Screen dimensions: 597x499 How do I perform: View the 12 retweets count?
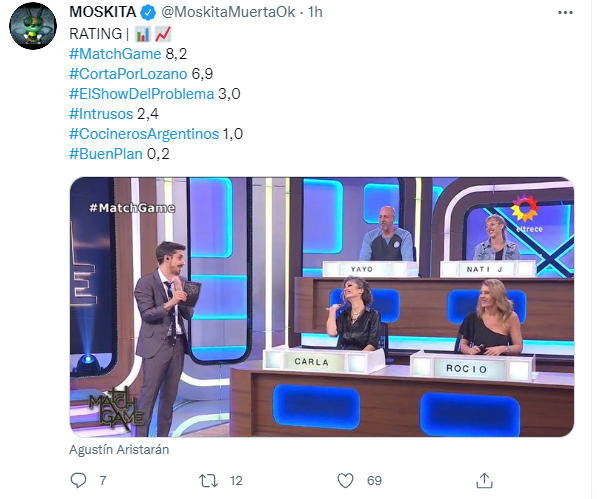(x=236, y=481)
